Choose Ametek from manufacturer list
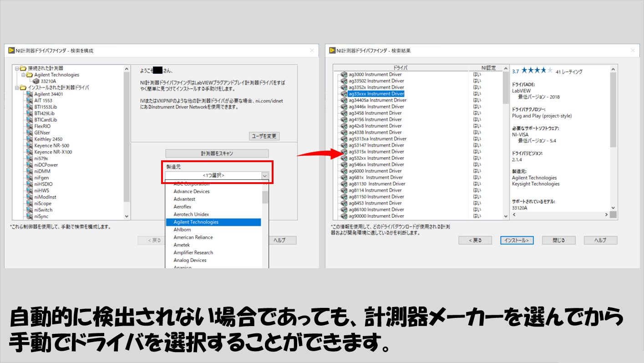644x363 pixels. (x=182, y=245)
